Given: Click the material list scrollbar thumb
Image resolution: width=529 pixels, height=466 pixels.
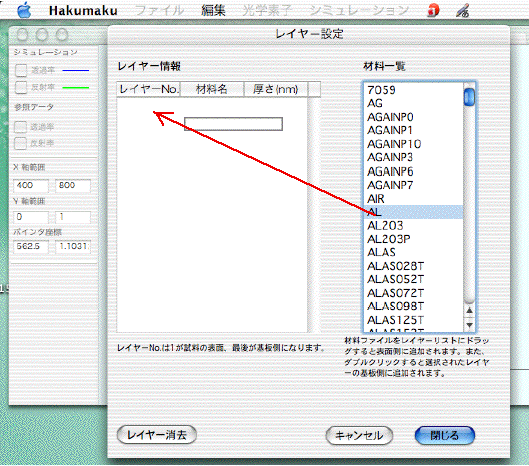Looking at the screenshot, I should click(x=469, y=97).
